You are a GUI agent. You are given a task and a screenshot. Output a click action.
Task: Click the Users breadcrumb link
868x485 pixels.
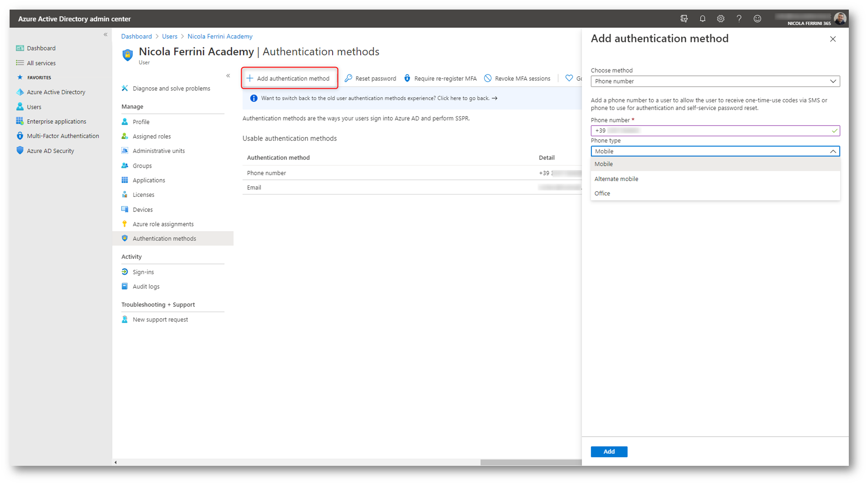pyautogui.click(x=170, y=37)
